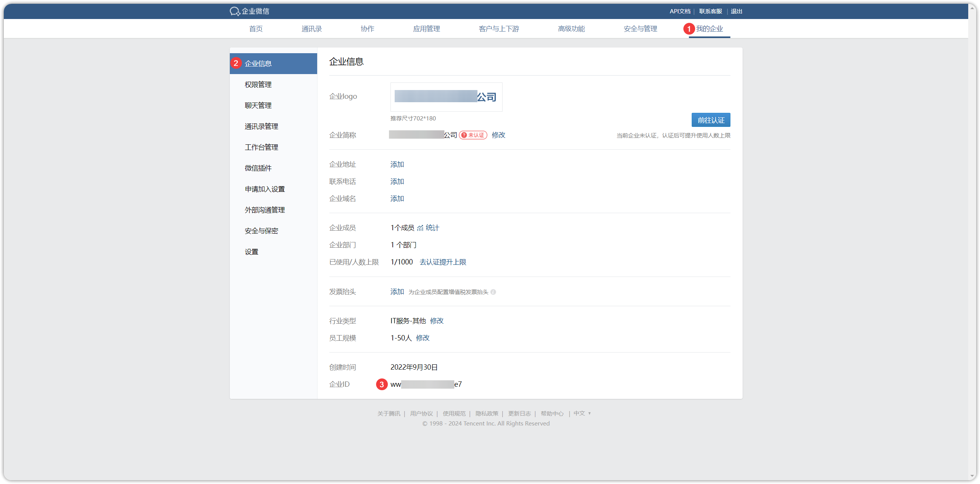The image size is (980, 484).
Task: Click 修改 next to 企业简称
Action: coord(498,135)
